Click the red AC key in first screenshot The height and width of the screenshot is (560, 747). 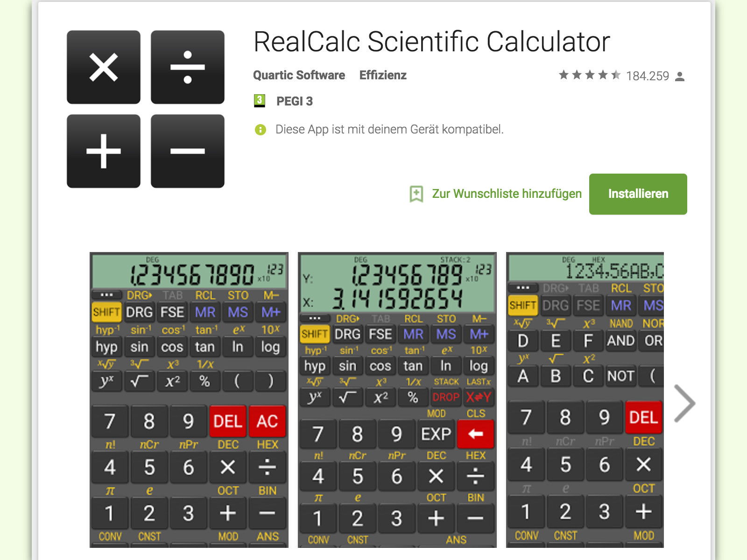(267, 421)
